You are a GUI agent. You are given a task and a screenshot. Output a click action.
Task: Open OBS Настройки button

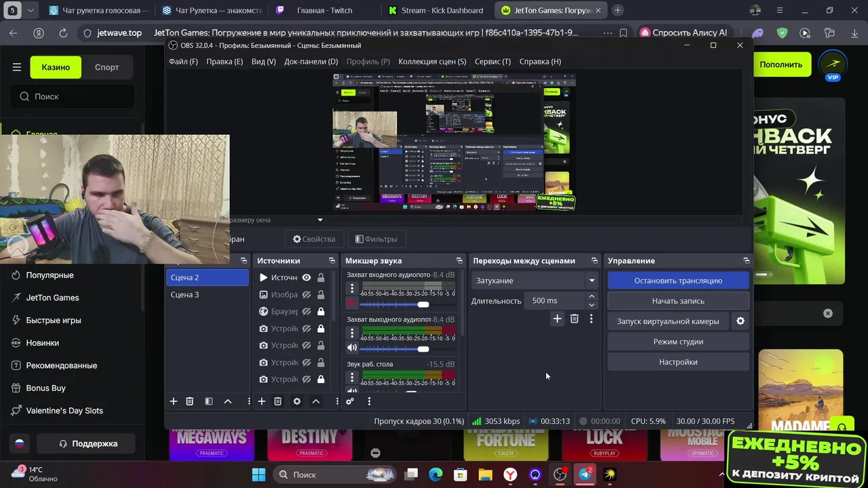coord(678,362)
